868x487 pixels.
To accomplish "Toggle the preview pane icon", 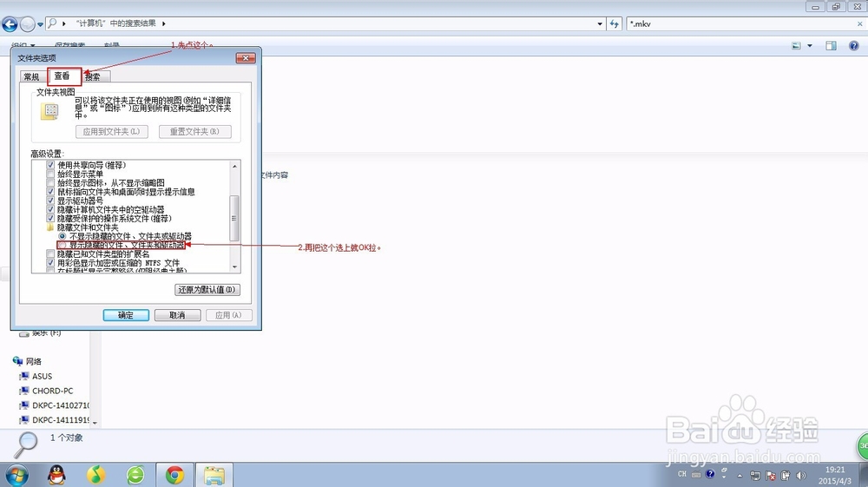I will click(x=831, y=45).
